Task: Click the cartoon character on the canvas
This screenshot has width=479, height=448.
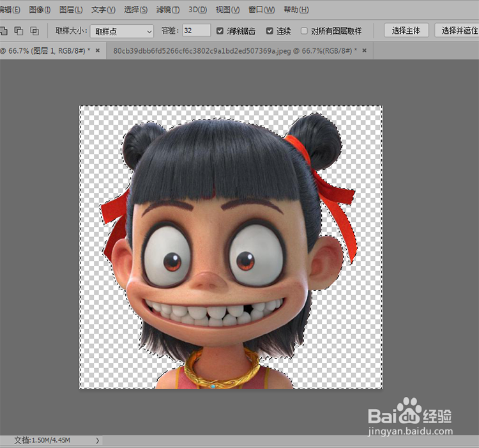Action: [x=227, y=251]
